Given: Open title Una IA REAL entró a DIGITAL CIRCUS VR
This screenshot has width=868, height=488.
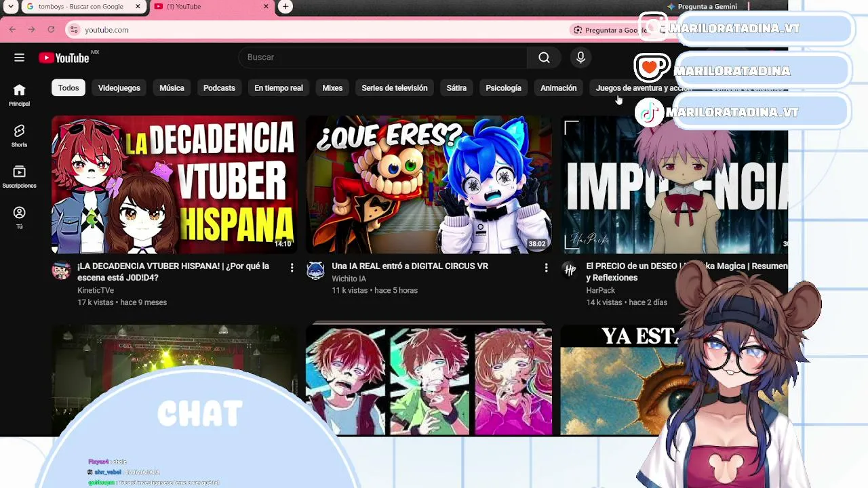Looking at the screenshot, I should 410,266.
